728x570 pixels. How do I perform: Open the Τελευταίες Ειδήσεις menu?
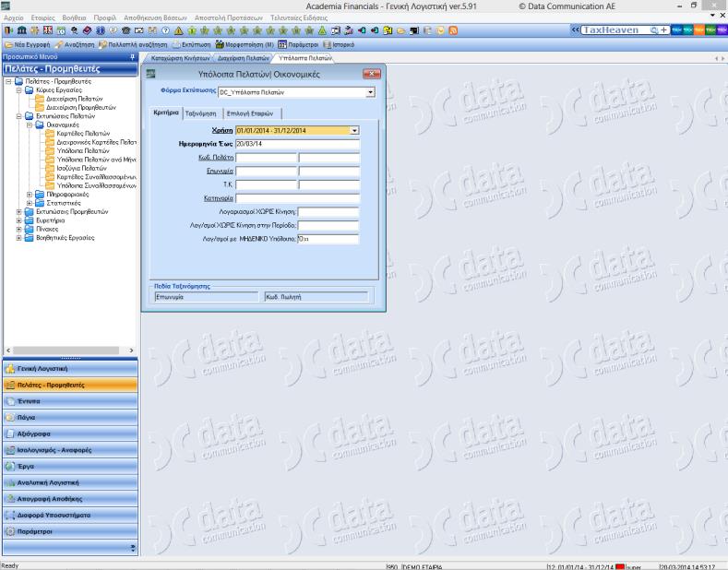coord(299,18)
